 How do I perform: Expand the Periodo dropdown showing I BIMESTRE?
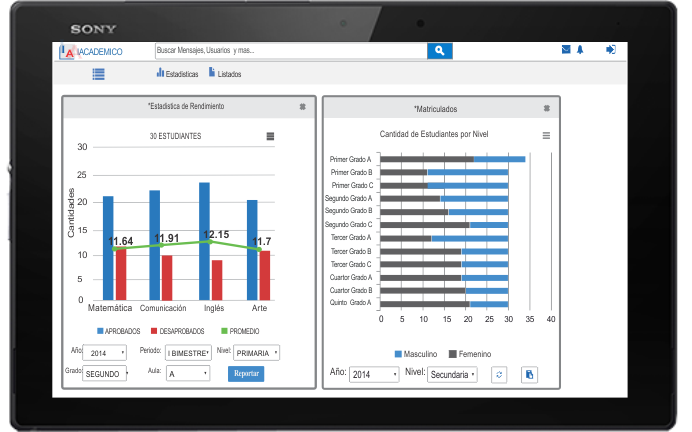click(x=187, y=353)
